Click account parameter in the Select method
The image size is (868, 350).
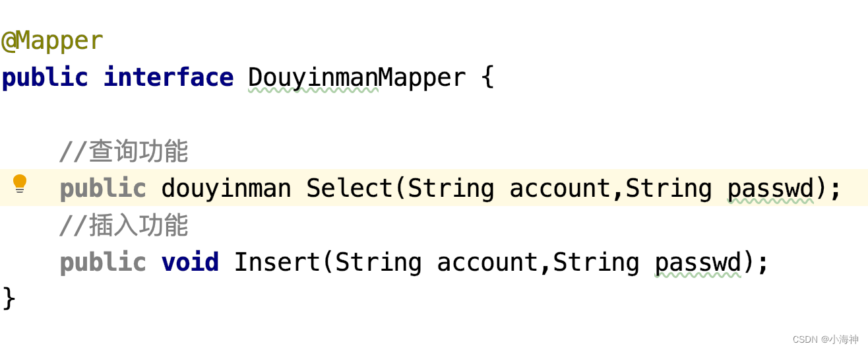561,190
